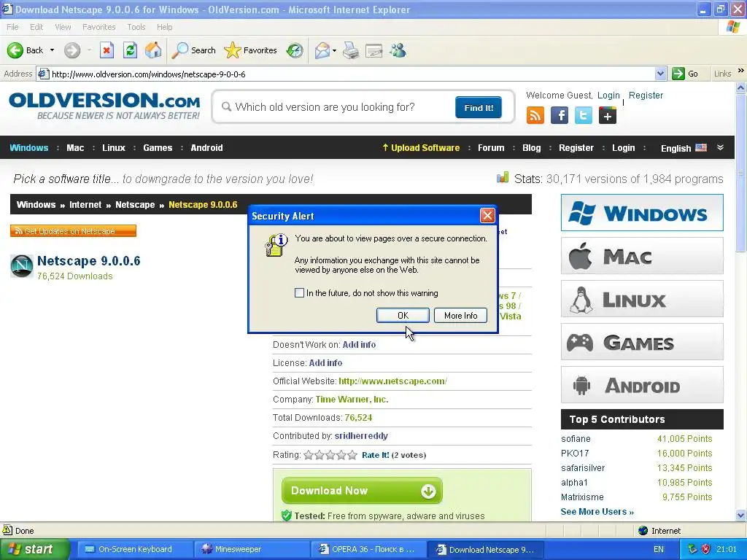Expand the address bar dropdown

coord(660,74)
